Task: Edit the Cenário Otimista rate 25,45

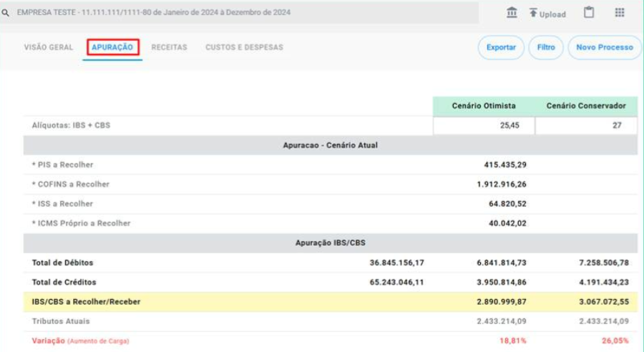Action: point(484,125)
